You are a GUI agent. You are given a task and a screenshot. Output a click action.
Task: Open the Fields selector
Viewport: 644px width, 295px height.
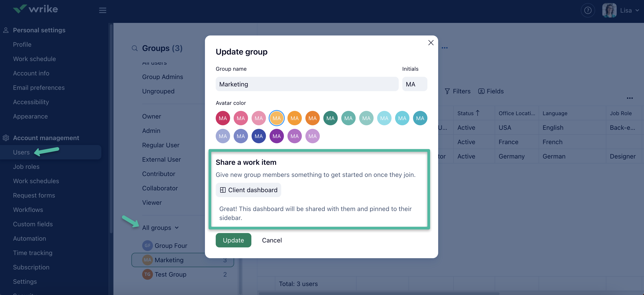491,91
